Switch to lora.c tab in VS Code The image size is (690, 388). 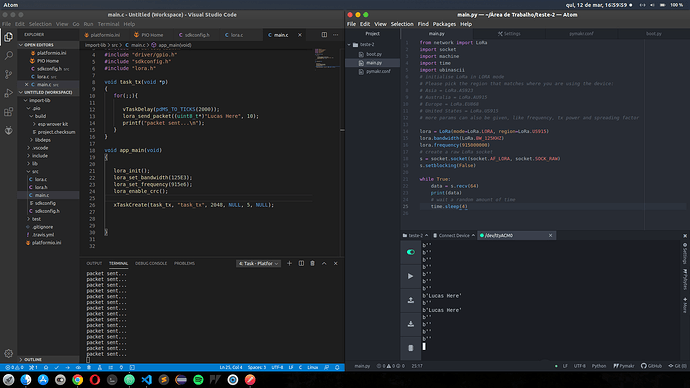pyautogui.click(x=237, y=35)
